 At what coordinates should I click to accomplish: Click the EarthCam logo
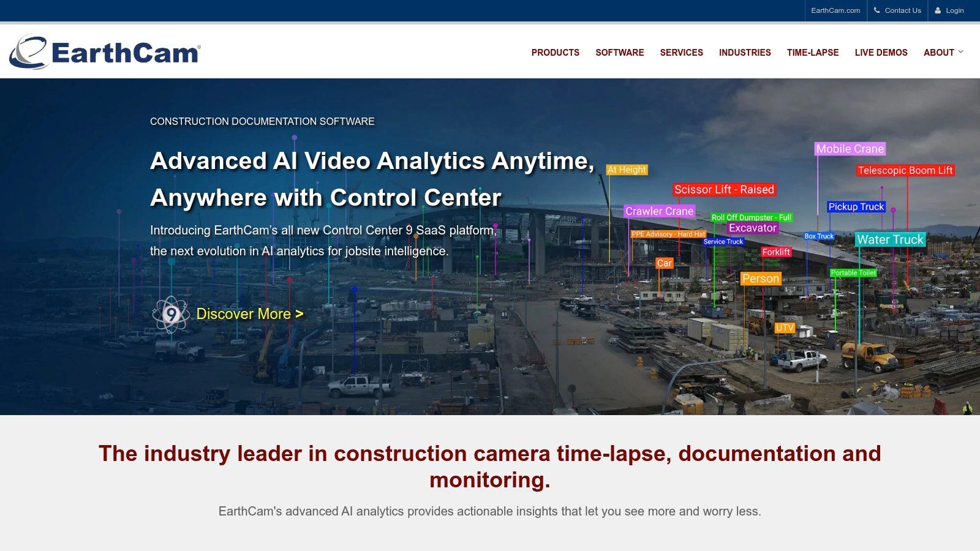click(105, 51)
